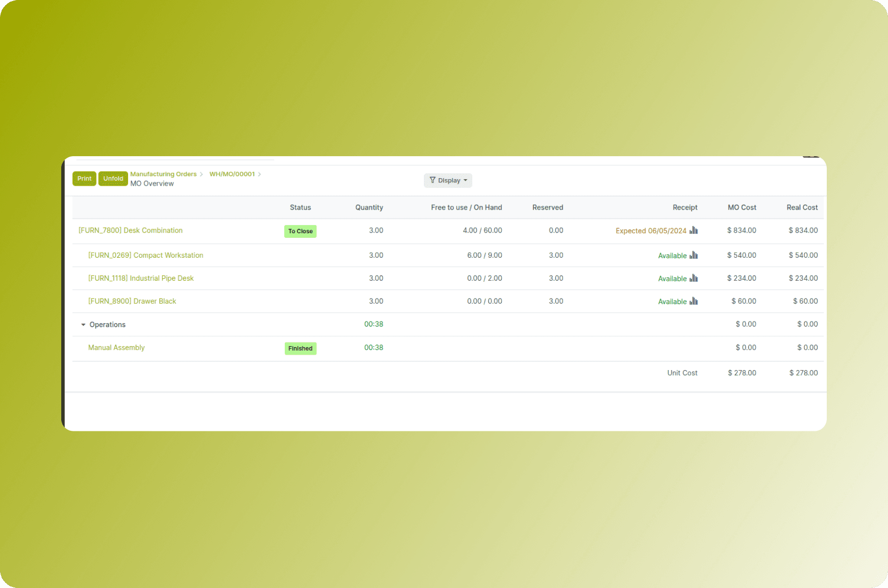Click the Unfold button
This screenshot has width=888, height=588.
pyautogui.click(x=113, y=179)
